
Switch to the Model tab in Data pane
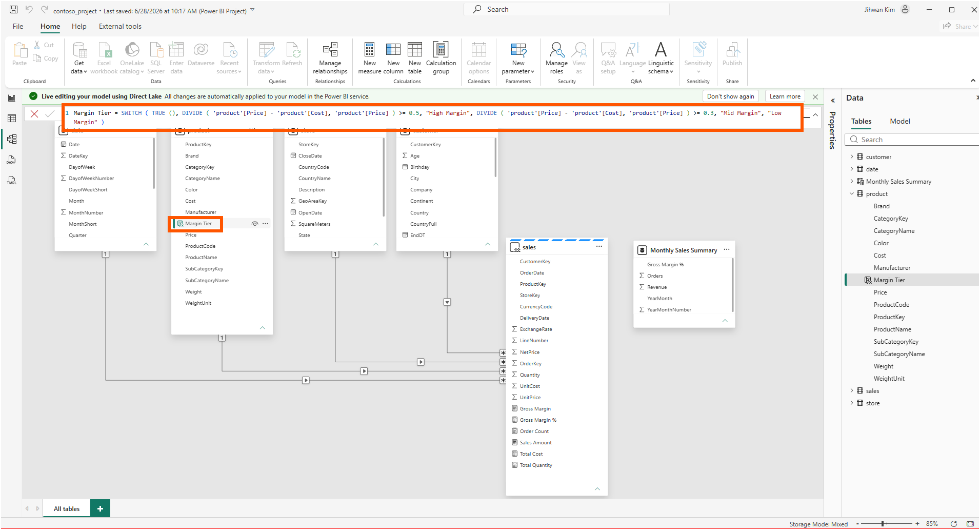[x=900, y=121]
